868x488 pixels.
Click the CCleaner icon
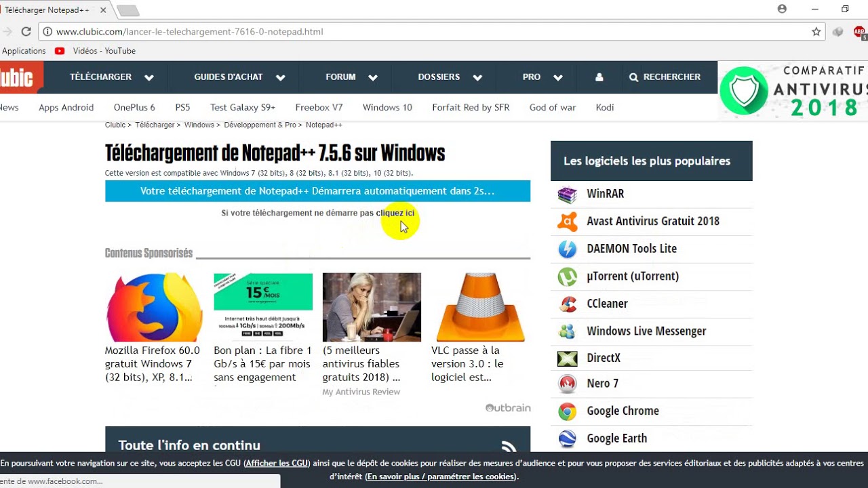(x=568, y=304)
